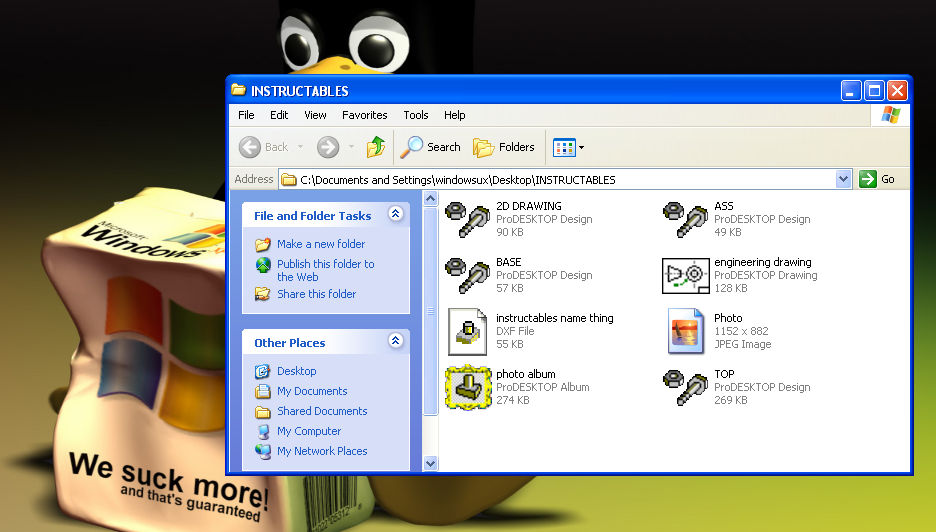Click the task pane scrollbar up arrow
This screenshot has width=936, height=532.
[x=430, y=199]
